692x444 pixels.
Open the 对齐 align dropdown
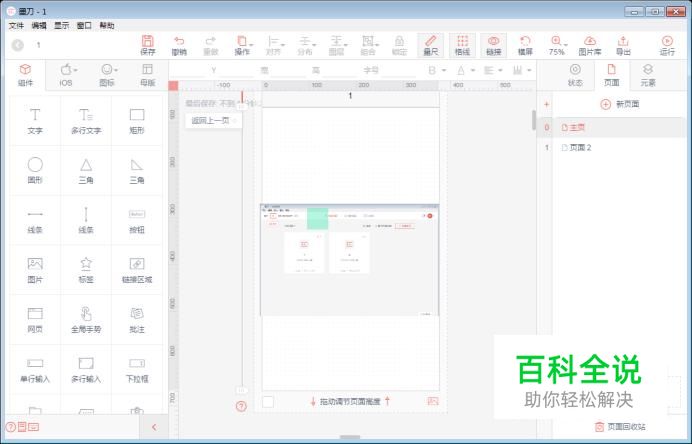pos(274,45)
